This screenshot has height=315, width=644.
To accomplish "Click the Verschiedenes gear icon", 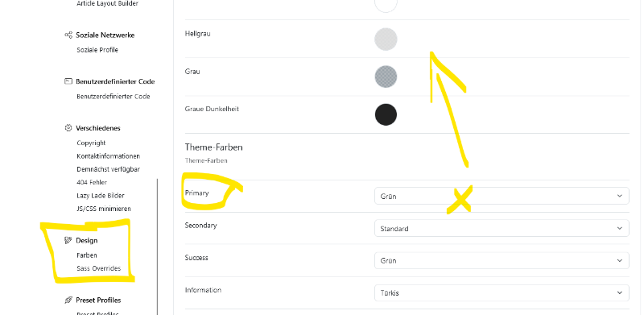I will 68,128.
